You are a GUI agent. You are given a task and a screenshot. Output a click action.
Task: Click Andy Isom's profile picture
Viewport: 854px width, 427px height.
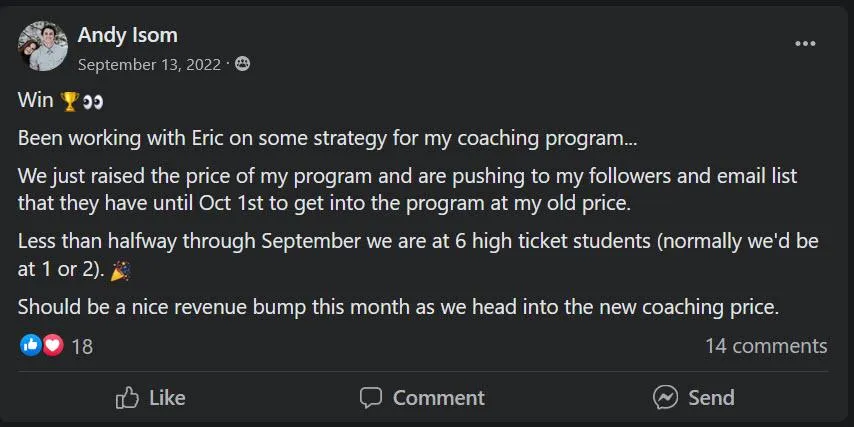pyautogui.click(x=42, y=46)
